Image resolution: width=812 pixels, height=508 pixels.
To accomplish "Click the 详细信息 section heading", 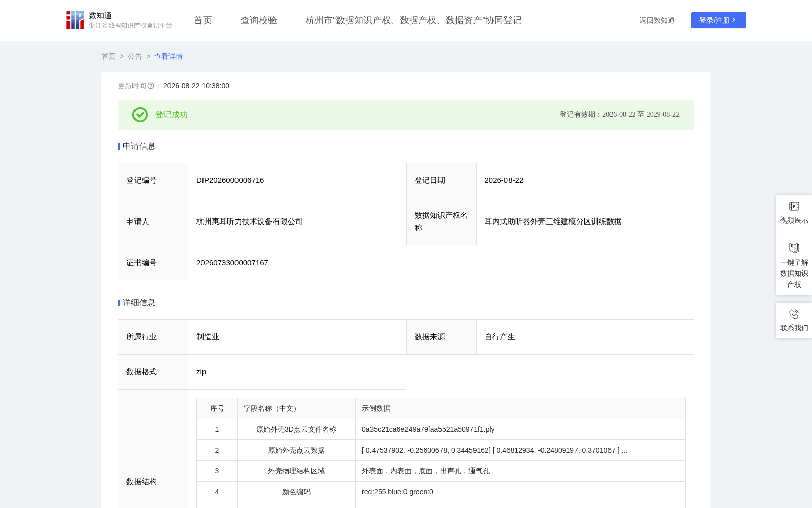I will (139, 303).
